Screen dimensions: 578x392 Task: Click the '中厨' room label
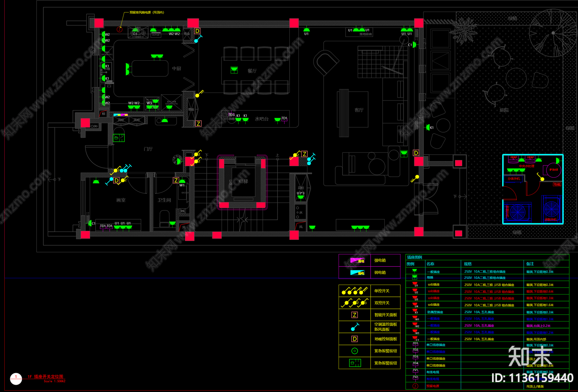click(177, 68)
